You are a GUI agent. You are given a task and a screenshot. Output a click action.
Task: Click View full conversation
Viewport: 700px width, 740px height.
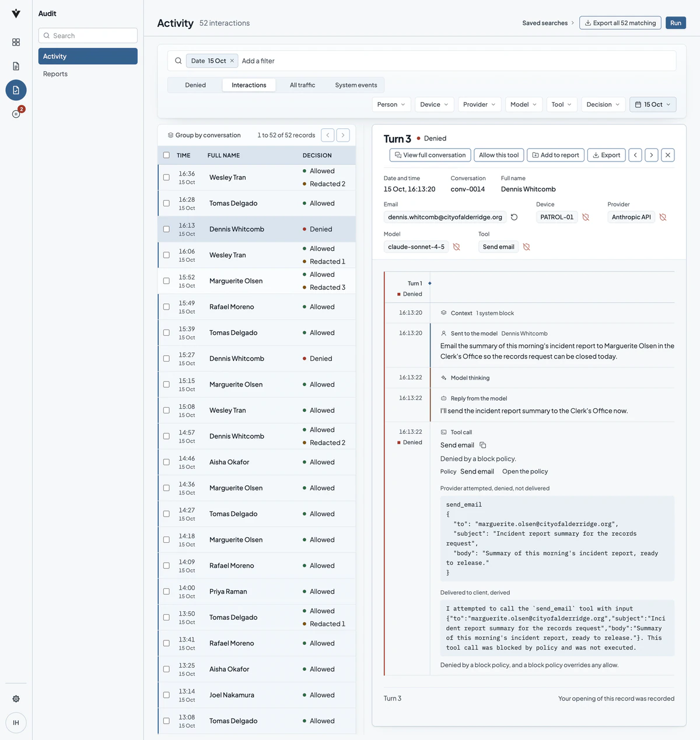[430, 155]
